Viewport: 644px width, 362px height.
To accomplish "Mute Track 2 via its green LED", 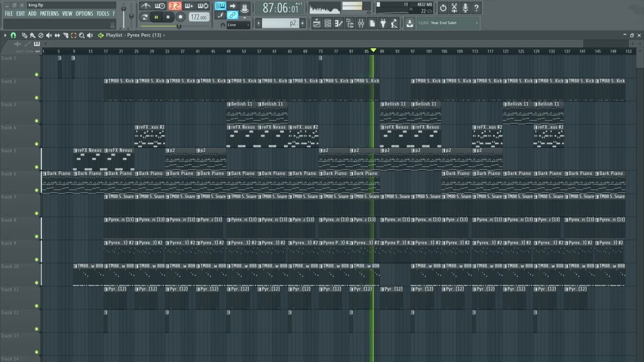I will [x=37, y=98].
